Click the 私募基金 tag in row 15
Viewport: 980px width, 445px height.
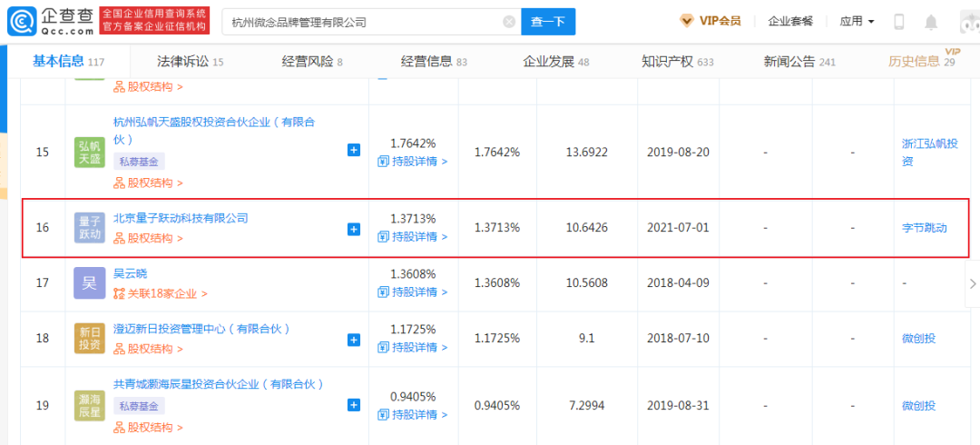pyautogui.click(x=139, y=162)
